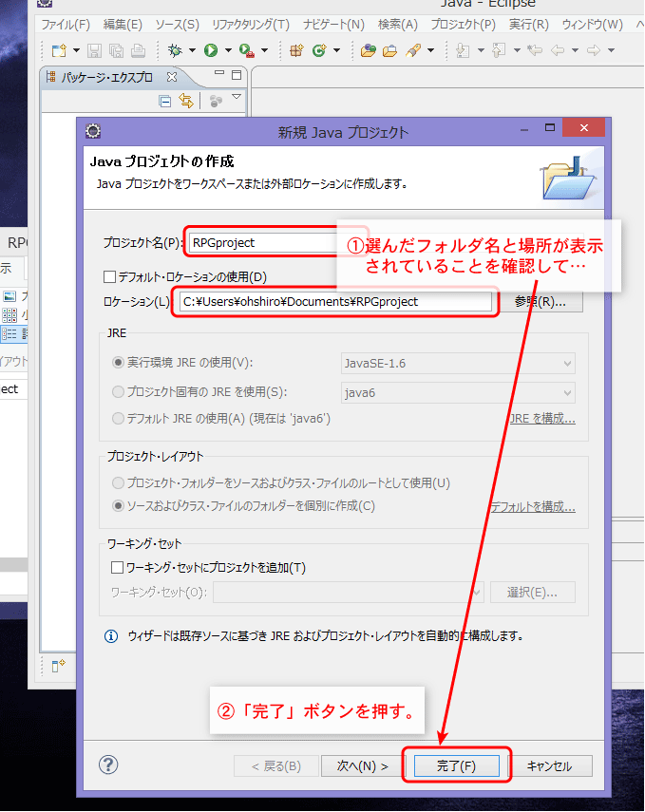Screen dimensions: 645x812
Task: Expand the New Java Class dropdown arrow
Action: [336, 50]
